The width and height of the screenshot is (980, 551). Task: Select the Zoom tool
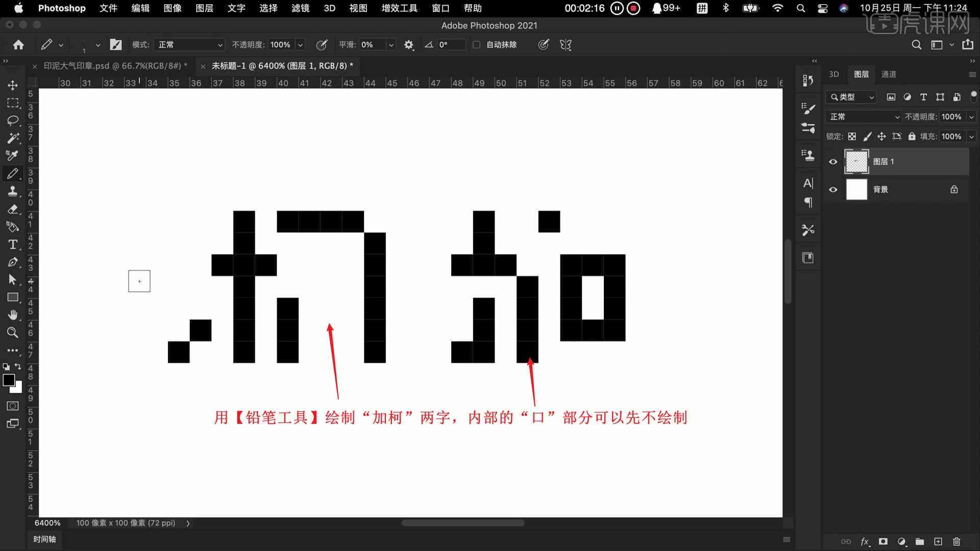coord(13,333)
